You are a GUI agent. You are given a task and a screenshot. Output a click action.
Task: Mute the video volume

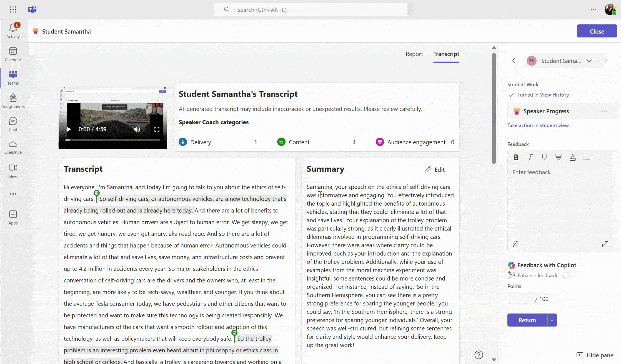coord(137,129)
